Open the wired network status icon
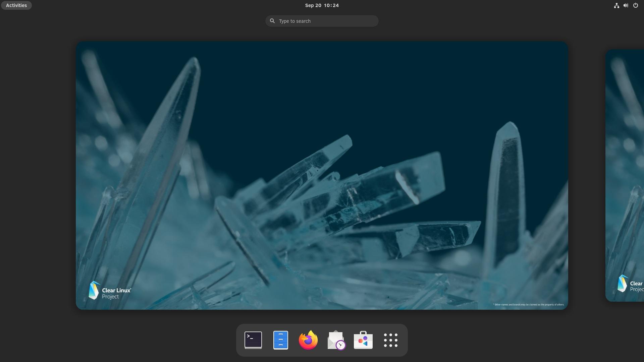The height and width of the screenshot is (362, 644). [616, 5]
